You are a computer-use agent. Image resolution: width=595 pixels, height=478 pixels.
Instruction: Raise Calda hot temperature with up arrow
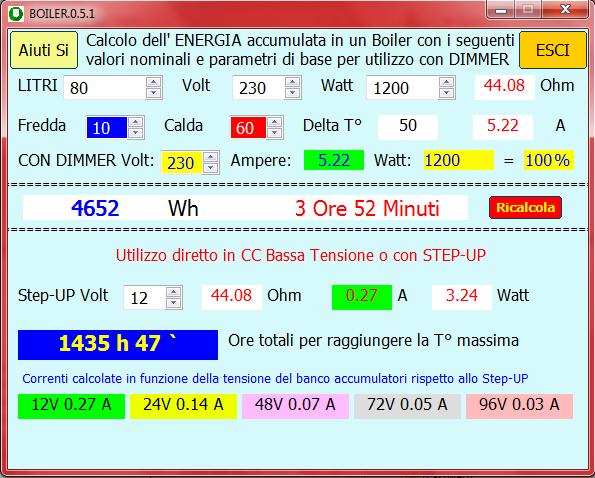coord(275,122)
